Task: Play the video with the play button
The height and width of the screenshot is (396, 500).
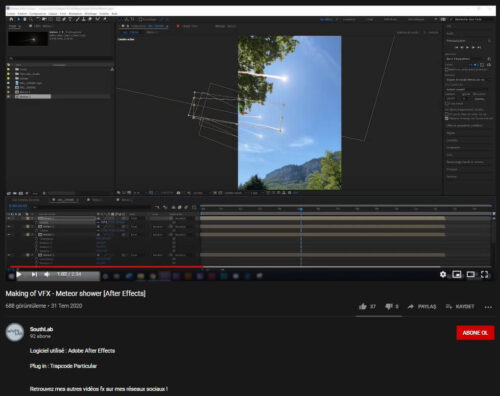Action: click(x=19, y=274)
